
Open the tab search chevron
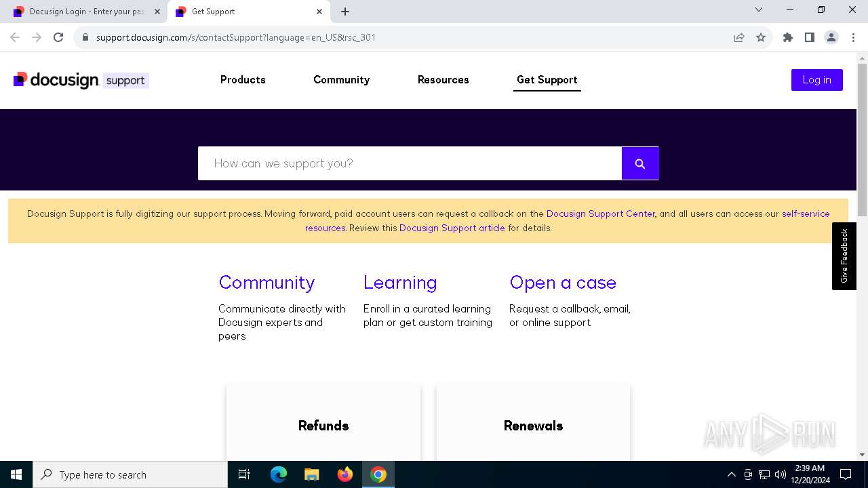pyautogui.click(x=759, y=9)
